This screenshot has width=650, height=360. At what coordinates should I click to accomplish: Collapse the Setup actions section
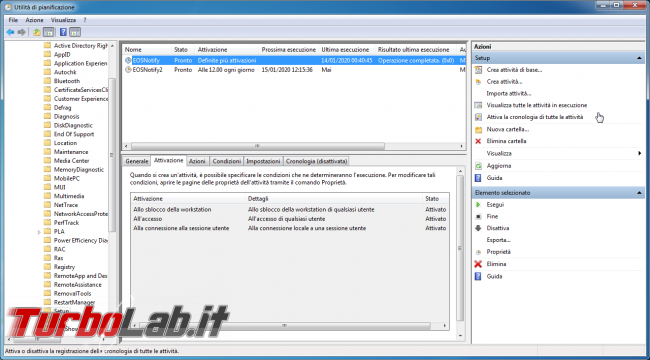pyautogui.click(x=639, y=58)
